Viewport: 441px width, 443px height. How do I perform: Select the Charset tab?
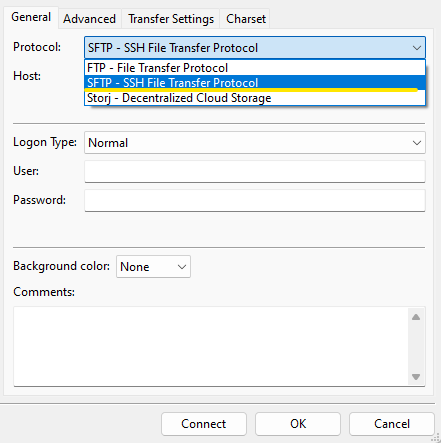click(246, 19)
